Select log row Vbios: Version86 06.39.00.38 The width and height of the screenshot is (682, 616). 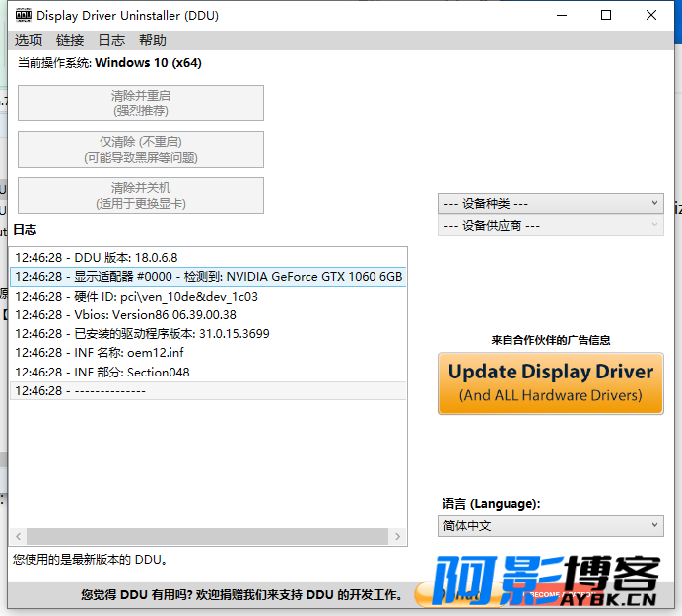click(x=208, y=315)
